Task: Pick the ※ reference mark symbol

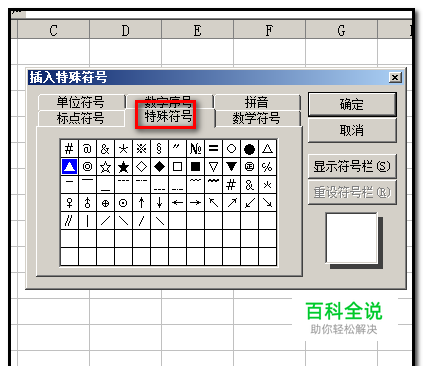Action: click(x=141, y=149)
